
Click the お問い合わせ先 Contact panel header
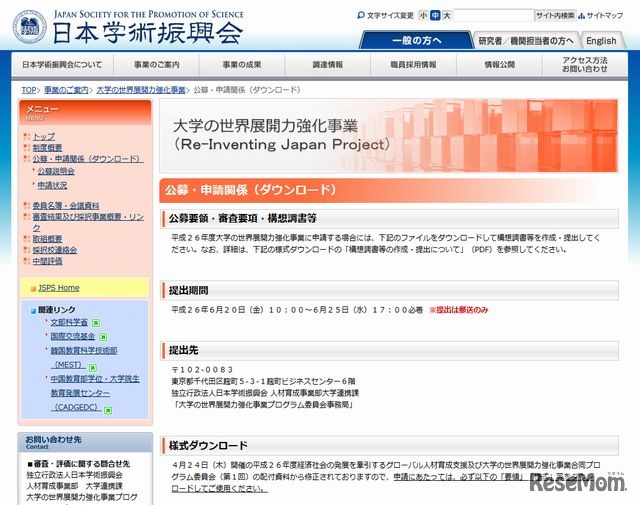(85, 442)
